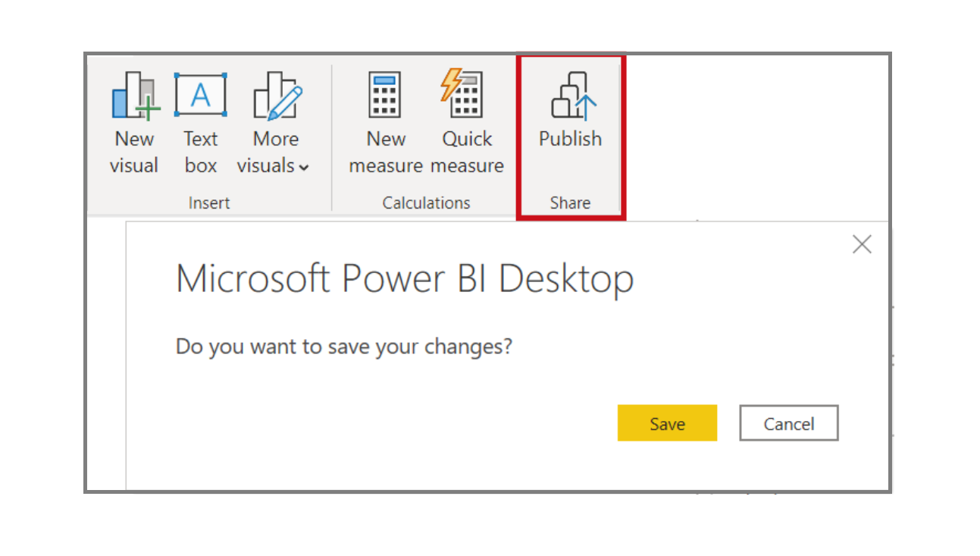Select the Insert group label
Screen dimensions: 980x556
click(209, 203)
